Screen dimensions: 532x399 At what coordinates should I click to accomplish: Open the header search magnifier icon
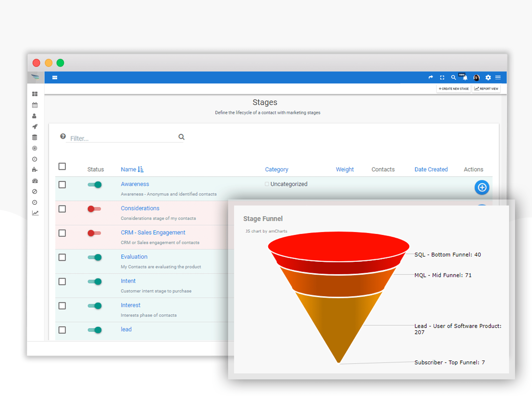[x=453, y=77]
